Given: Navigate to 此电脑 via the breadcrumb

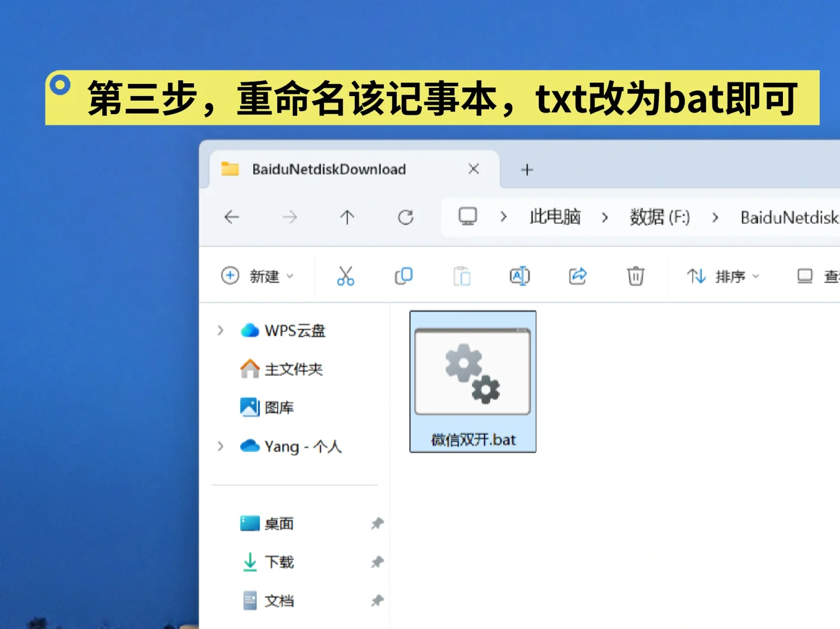Looking at the screenshot, I should click(x=554, y=217).
